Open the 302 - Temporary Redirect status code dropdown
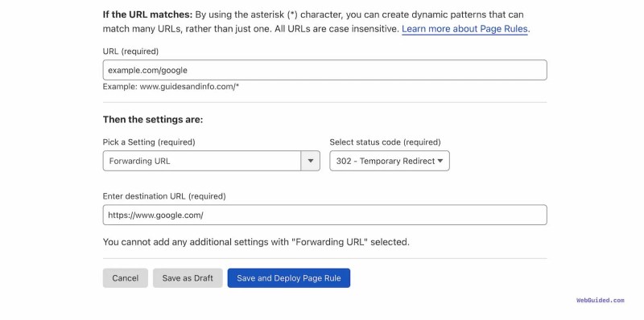The height and width of the screenshot is (320, 644). pos(390,161)
